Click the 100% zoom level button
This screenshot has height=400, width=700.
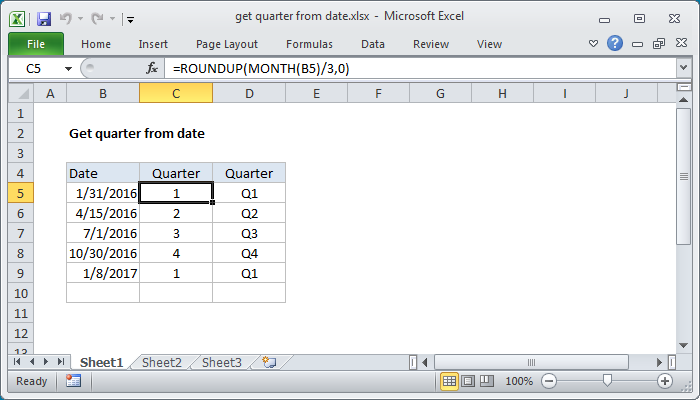[519, 381]
